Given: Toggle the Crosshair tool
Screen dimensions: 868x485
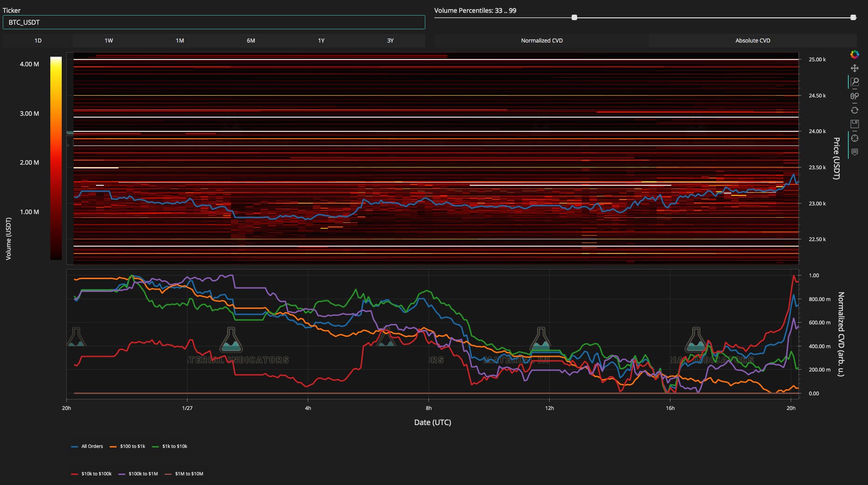Looking at the screenshot, I should click(854, 138).
